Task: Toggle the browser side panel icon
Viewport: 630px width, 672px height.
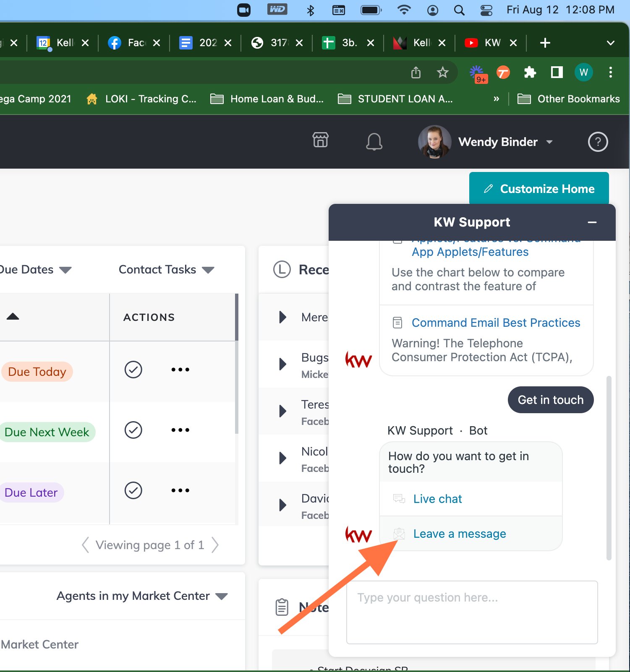Action: click(557, 73)
